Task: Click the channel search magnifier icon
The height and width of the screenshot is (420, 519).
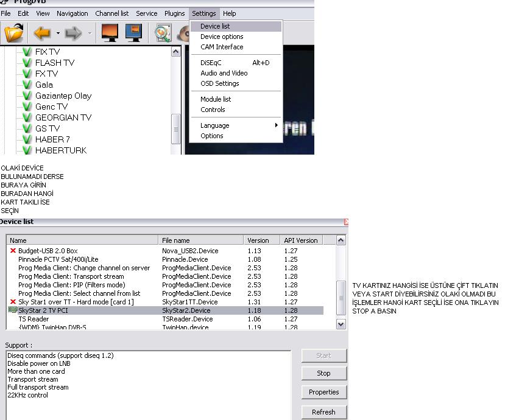Action: point(163,33)
